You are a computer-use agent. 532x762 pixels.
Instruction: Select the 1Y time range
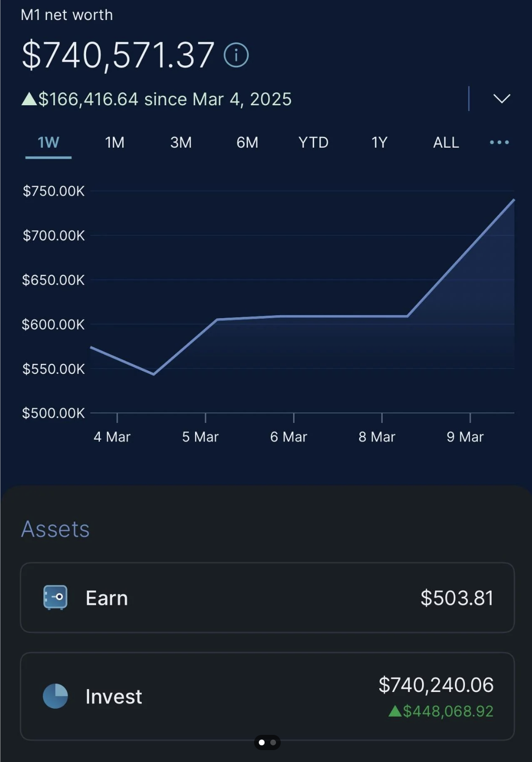coord(379,142)
